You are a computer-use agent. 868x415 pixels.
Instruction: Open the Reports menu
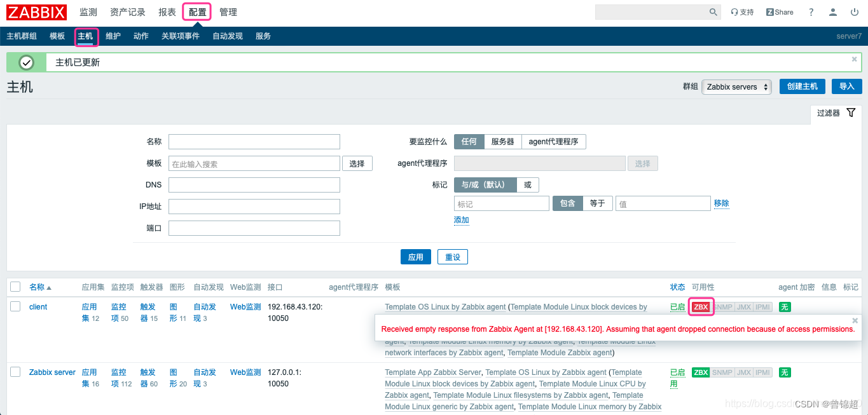167,12
